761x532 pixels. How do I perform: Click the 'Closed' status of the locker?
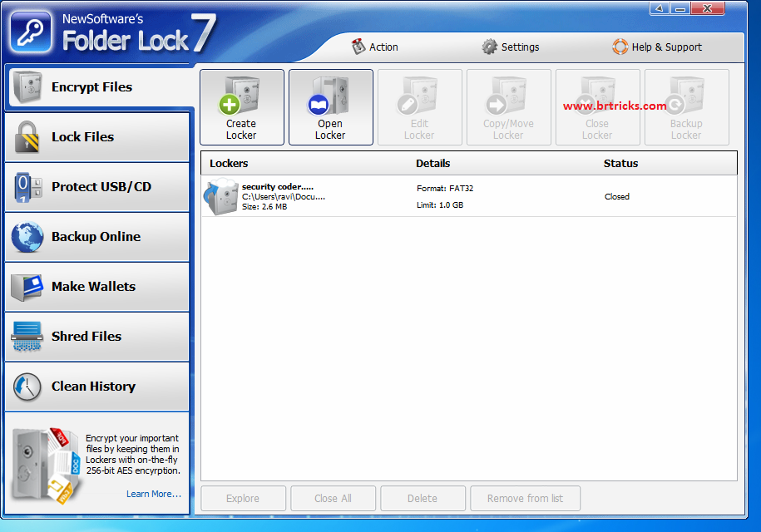(617, 196)
